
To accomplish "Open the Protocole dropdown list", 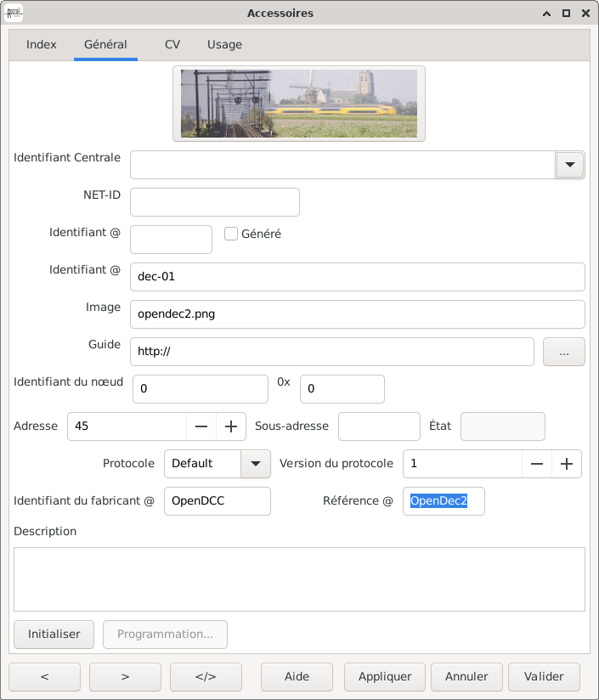I will 255,464.
